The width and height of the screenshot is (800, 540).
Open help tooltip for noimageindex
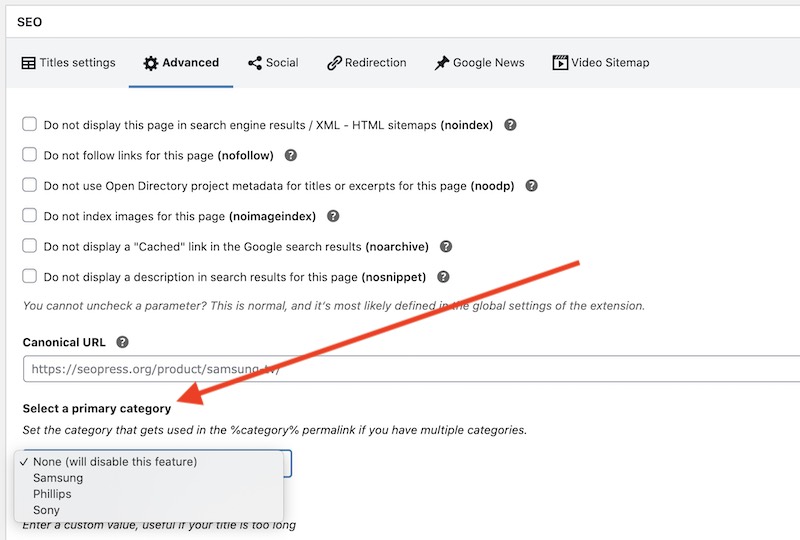point(333,216)
